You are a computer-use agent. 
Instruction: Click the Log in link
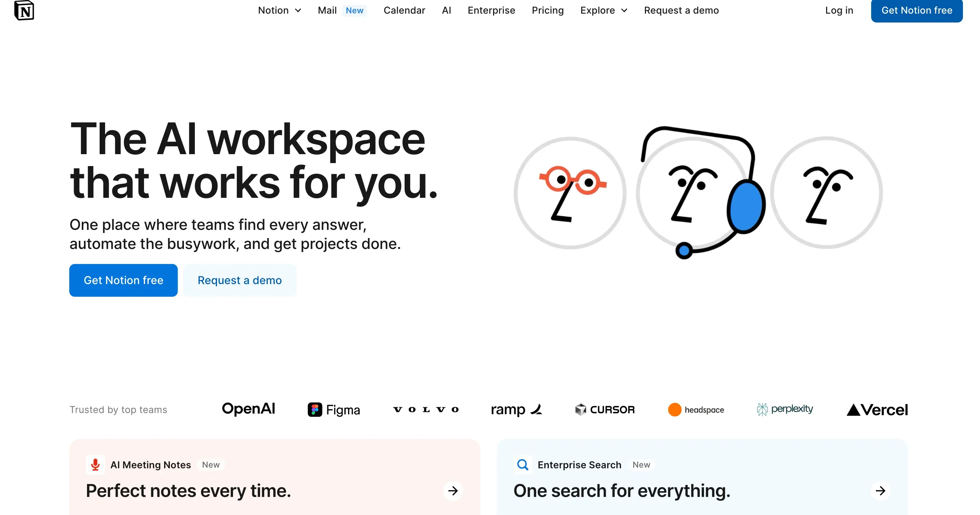839,10
